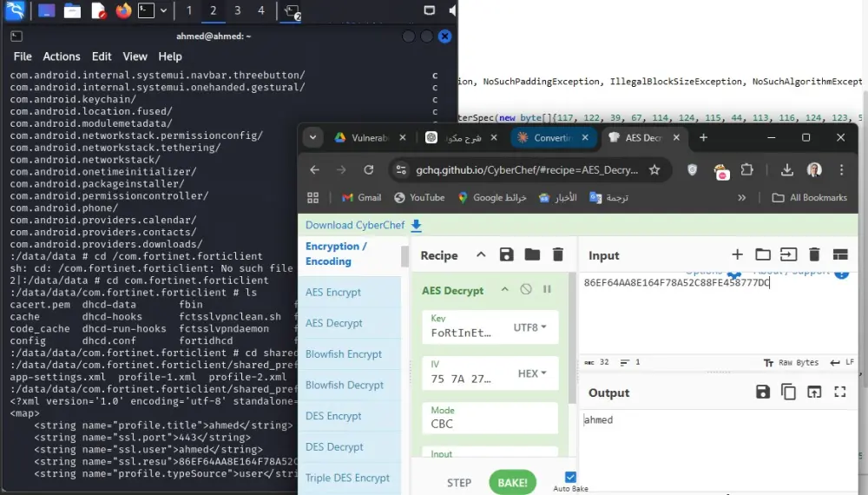Open the Mode CBC dropdown
868x495 pixels.
pyautogui.click(x=490, y=418)
